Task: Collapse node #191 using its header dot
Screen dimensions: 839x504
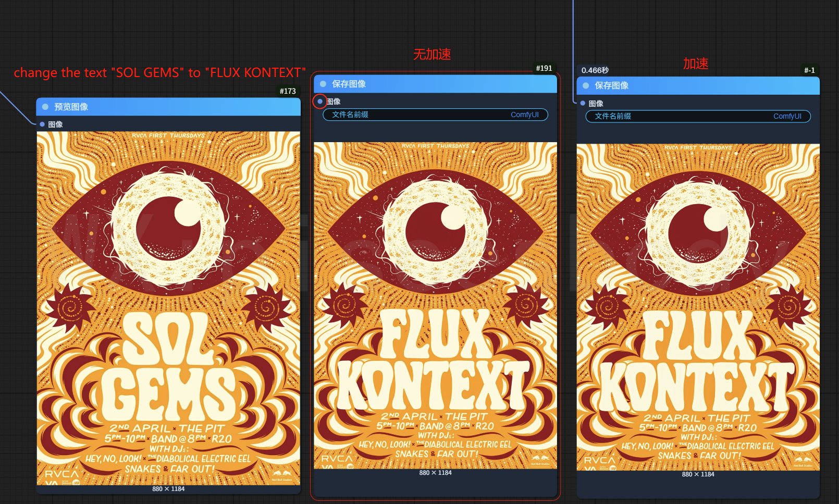Action: pos(323,84)
